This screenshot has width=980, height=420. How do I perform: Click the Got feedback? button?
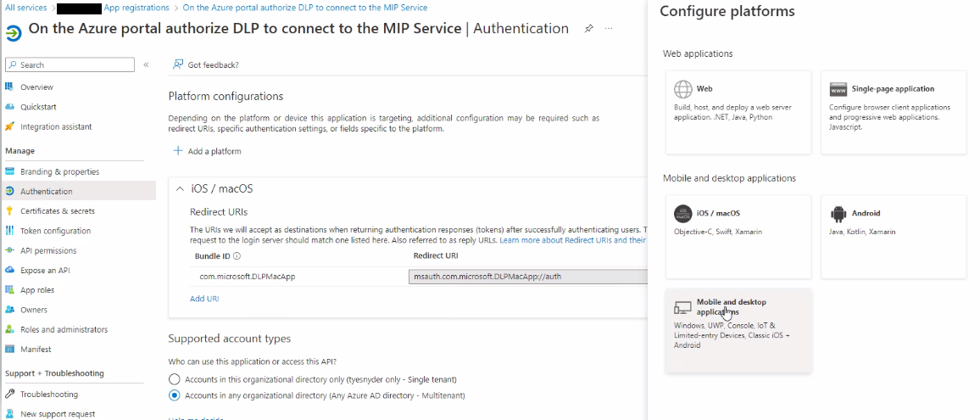pyautogui.click(x=206, y=64)
